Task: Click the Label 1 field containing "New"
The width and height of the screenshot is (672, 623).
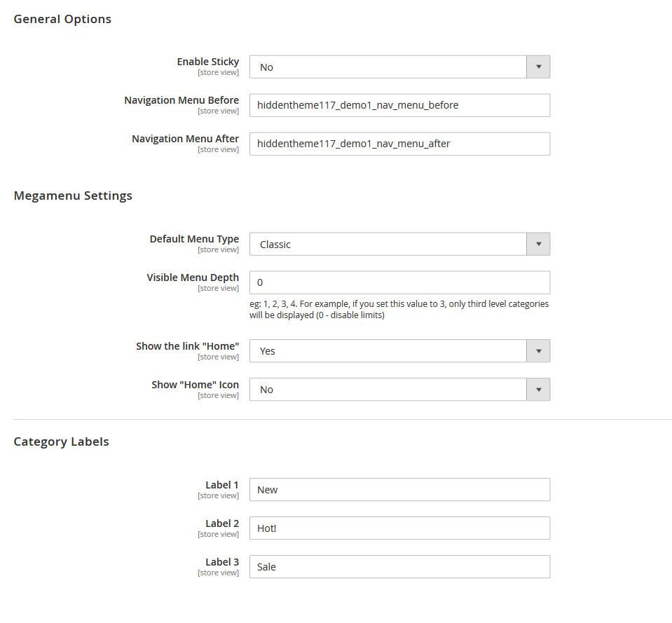Action: 399,489
